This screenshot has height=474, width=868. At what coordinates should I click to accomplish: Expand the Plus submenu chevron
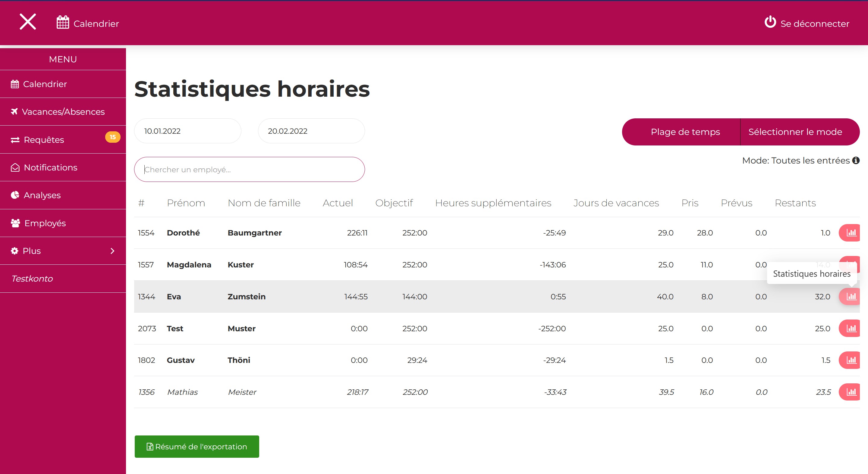(x=112, y=251)
